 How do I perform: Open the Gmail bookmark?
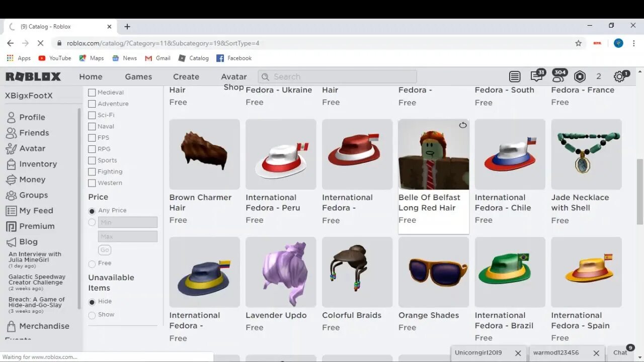coord(157,58)
